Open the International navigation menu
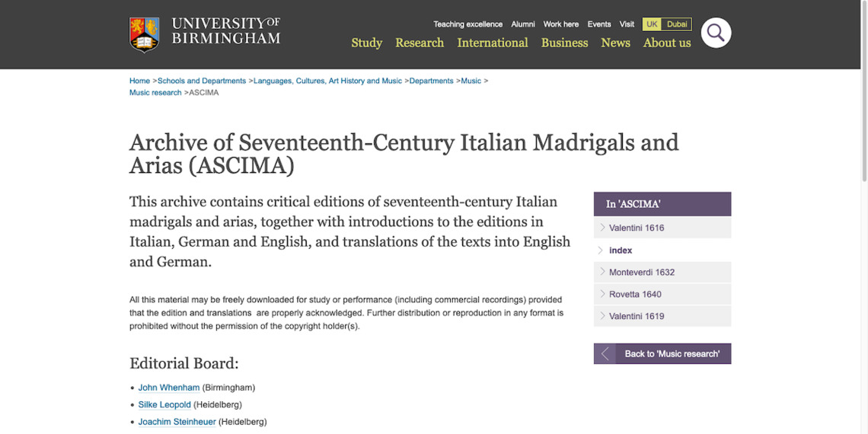The height and width of the screenshot is (434, 868). point(492,43)
